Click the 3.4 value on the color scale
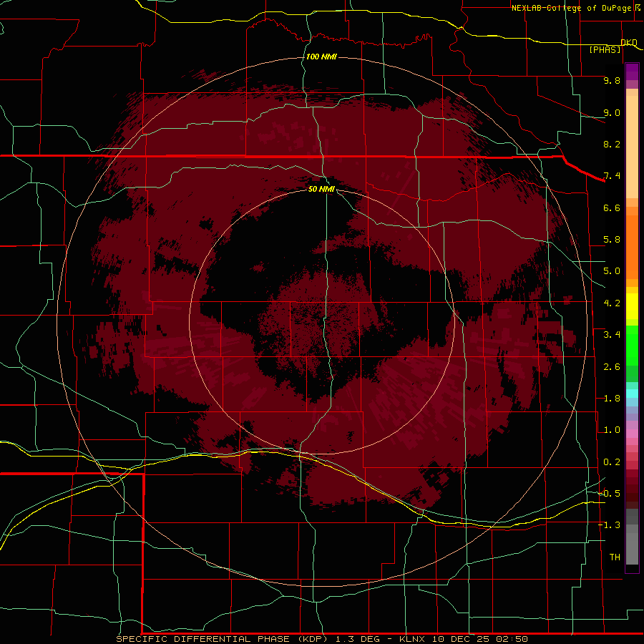Viewport: 644px width, 644px height. click(612, 335)
